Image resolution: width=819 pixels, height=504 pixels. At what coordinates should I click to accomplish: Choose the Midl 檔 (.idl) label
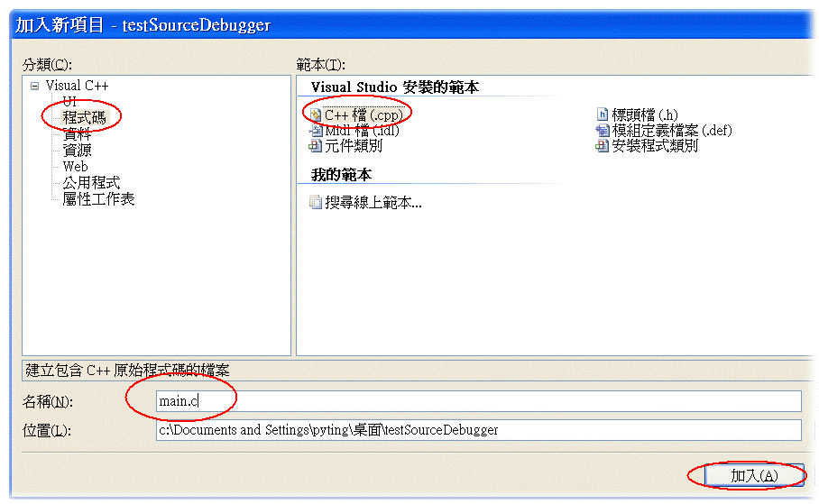(362, 131)
